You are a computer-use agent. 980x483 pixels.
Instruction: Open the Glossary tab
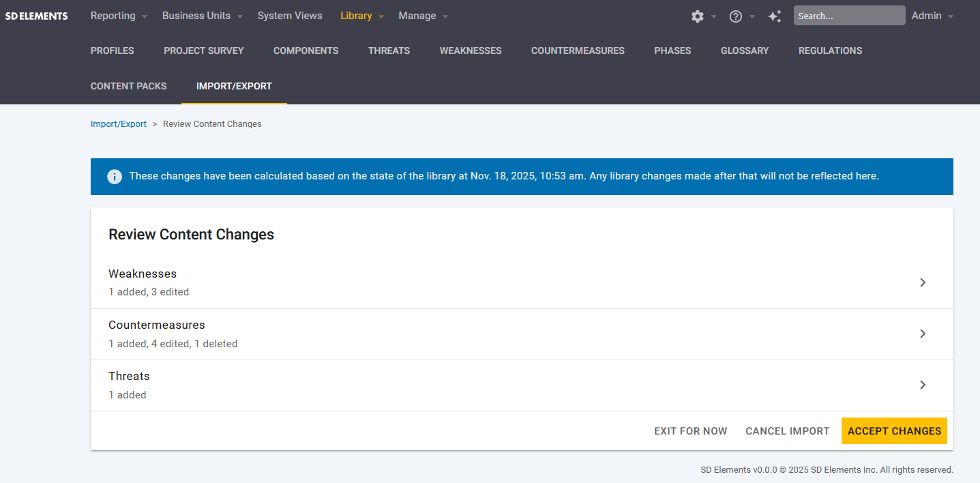pos(744,50)
